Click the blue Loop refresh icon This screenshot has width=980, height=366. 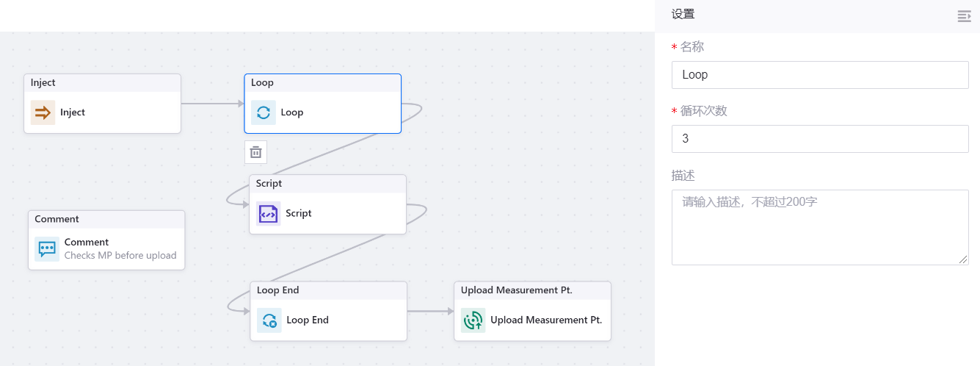[x=264, y=112]
